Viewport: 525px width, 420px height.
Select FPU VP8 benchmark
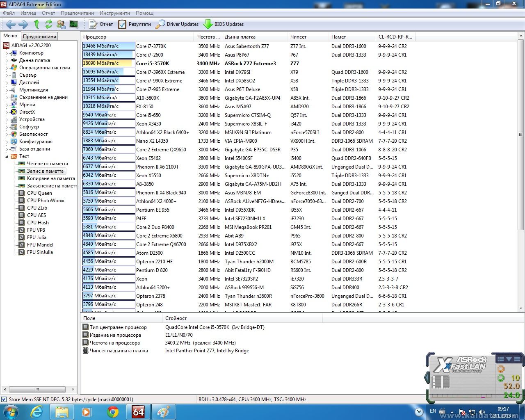tap(36, 230)
